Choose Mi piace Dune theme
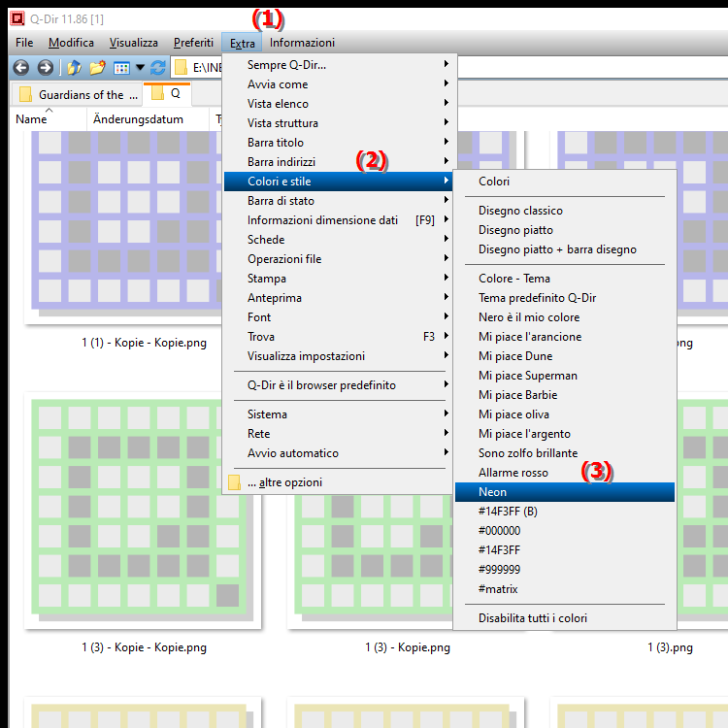Viewport: 728px width, 728px height. (x=565, y=356)
